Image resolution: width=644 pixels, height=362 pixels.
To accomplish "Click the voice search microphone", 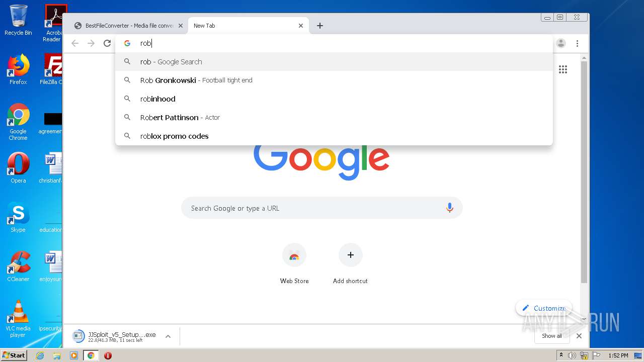I will pyautogui.click(x=450, y=208).
